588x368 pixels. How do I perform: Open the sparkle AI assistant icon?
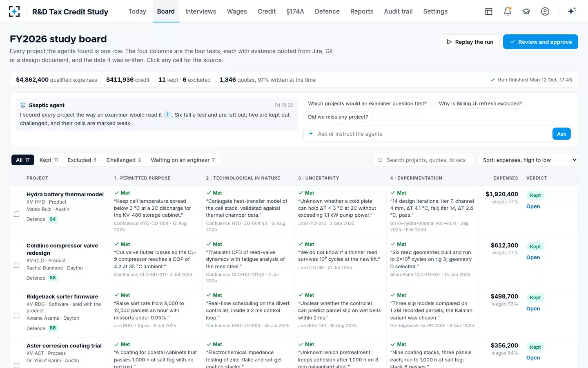572,11
